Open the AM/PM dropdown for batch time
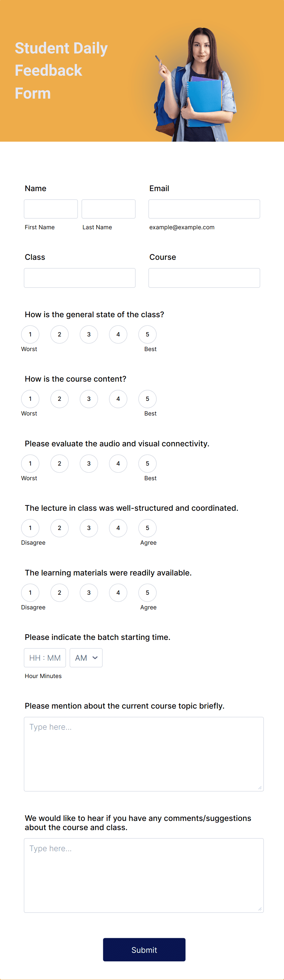Viewport: 284px width, 980px height. tap(86, 657)
